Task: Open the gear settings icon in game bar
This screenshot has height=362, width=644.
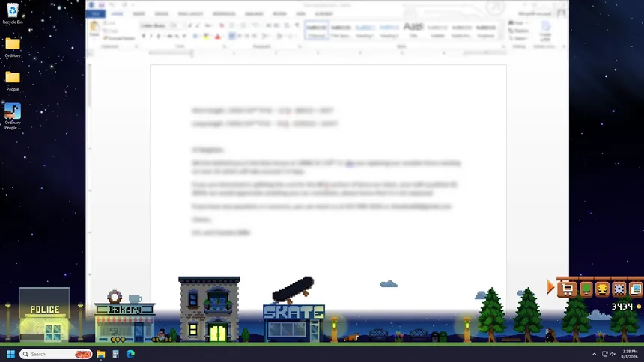Action: tap(619, 289)
